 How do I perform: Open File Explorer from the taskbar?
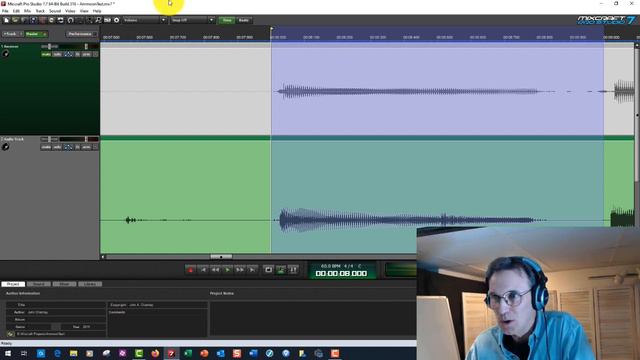point(73,353)
